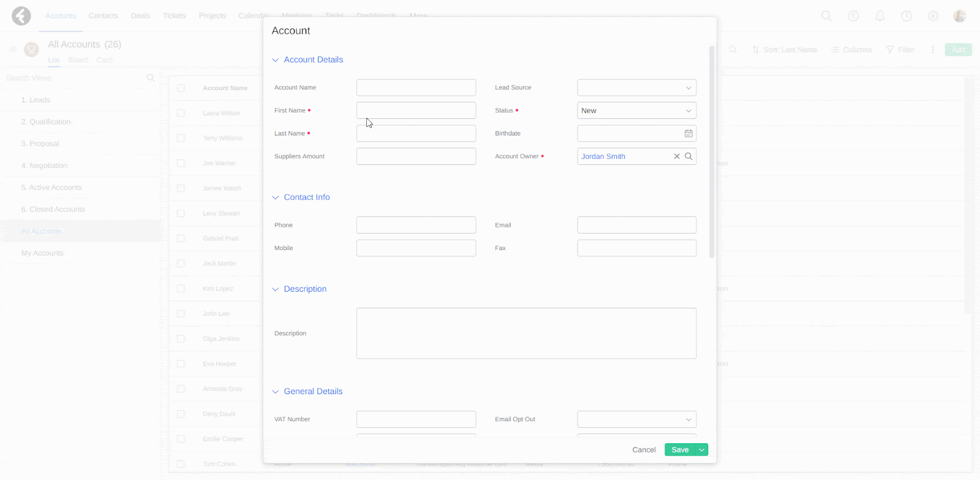The image size is (980, 480).
Task: Open the Columns chooser
Action: coord(851,50)
